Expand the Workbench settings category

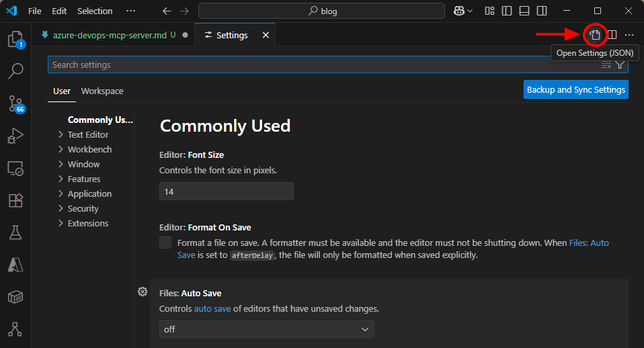coord(89,149)
